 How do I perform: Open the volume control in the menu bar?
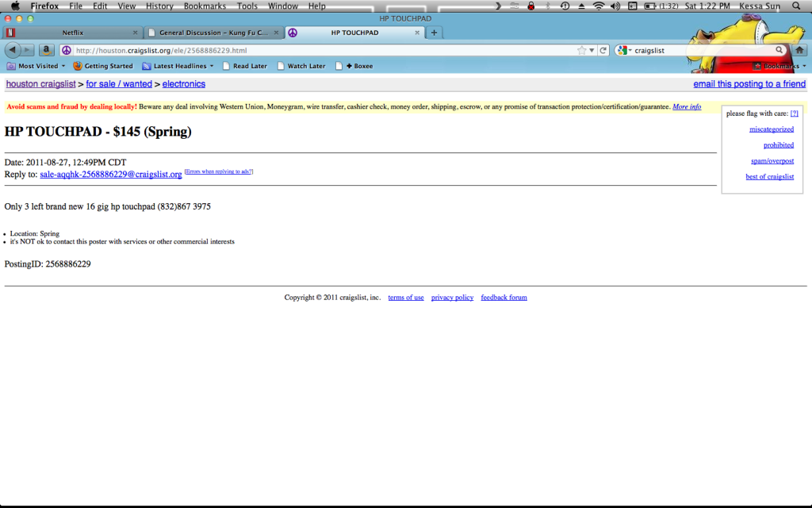[615, 6]
